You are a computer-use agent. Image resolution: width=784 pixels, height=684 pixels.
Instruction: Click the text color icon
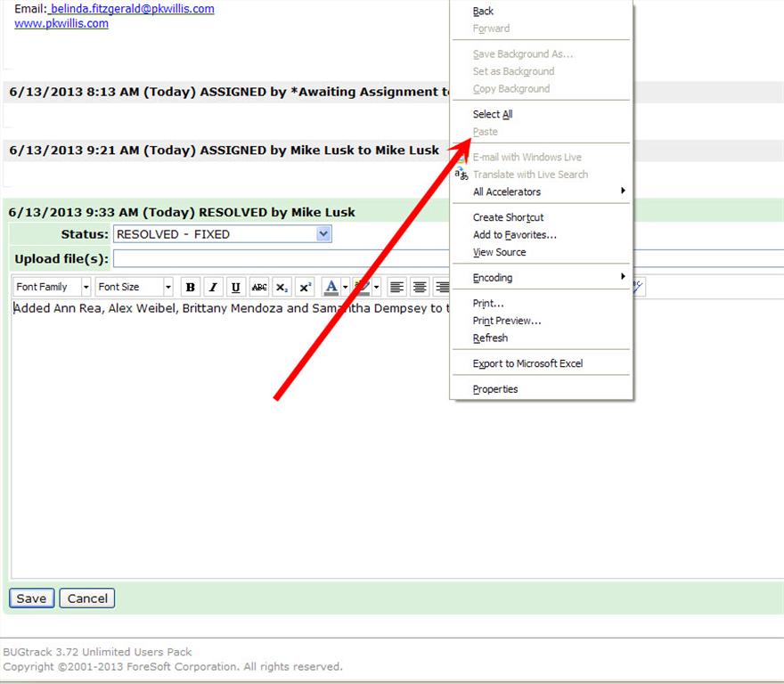pyautogui.click(x=331, y=287)
